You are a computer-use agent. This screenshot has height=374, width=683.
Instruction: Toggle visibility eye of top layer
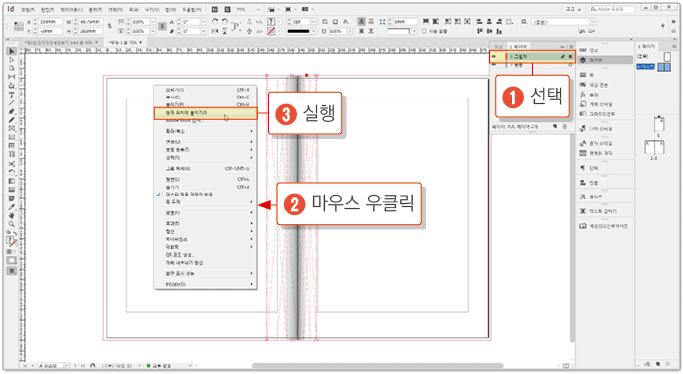494,56
